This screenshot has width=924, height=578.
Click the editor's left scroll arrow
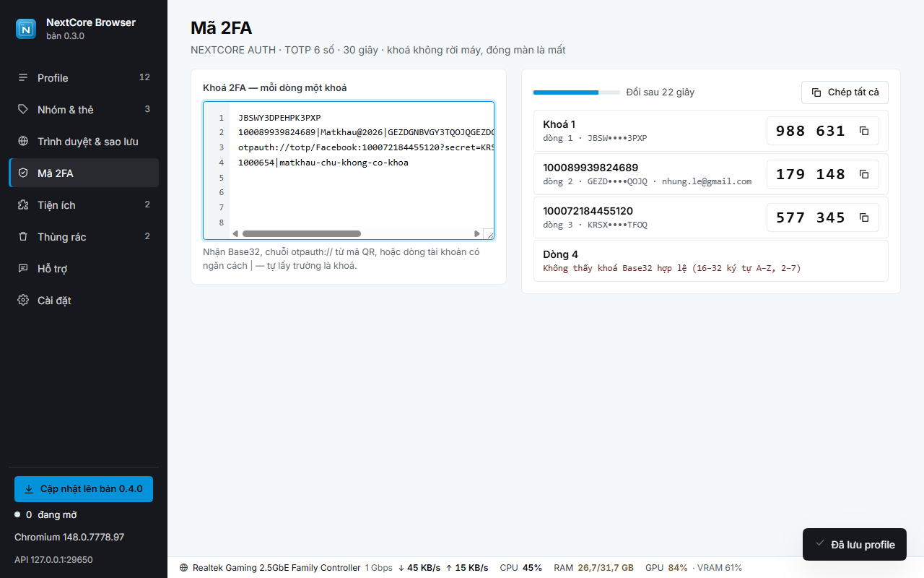[235, 234]
